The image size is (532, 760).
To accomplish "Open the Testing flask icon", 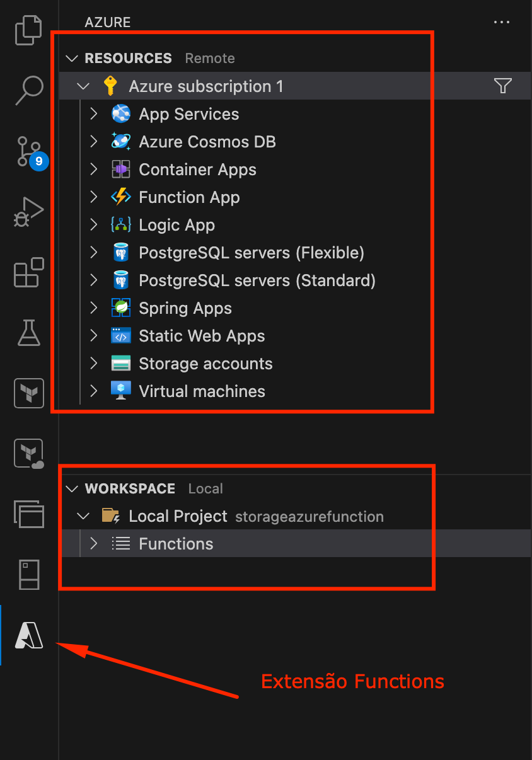I will point(29,333).
